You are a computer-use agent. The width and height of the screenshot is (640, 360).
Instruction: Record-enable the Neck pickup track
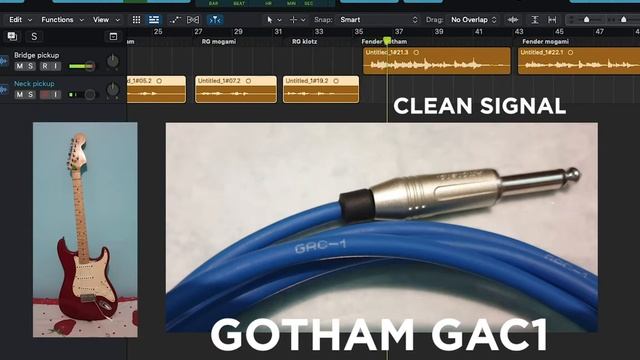pos(44,95)
